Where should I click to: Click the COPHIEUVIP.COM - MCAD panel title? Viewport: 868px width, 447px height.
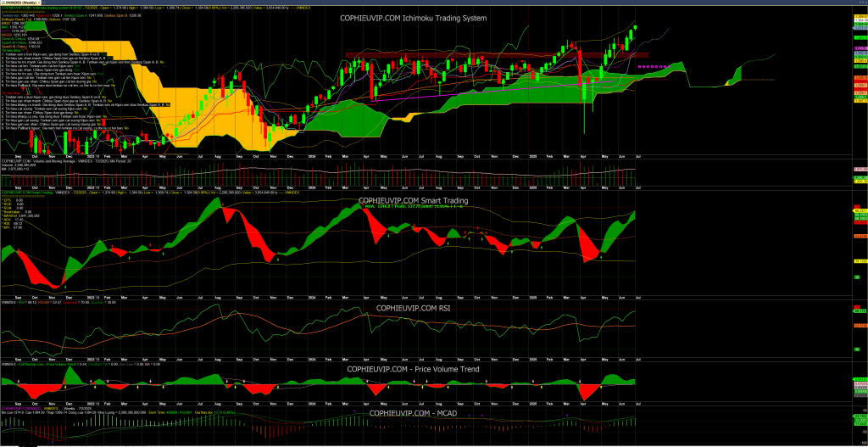[x=413, y=413]
